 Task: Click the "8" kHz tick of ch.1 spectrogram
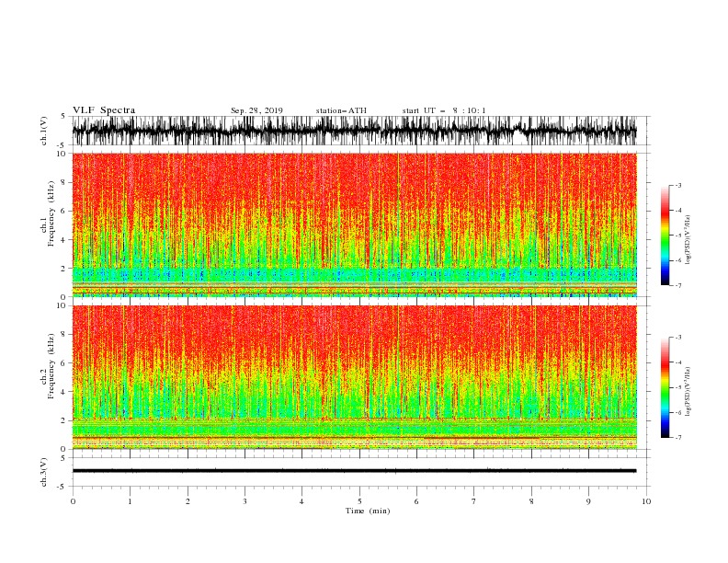pos(63,182)
